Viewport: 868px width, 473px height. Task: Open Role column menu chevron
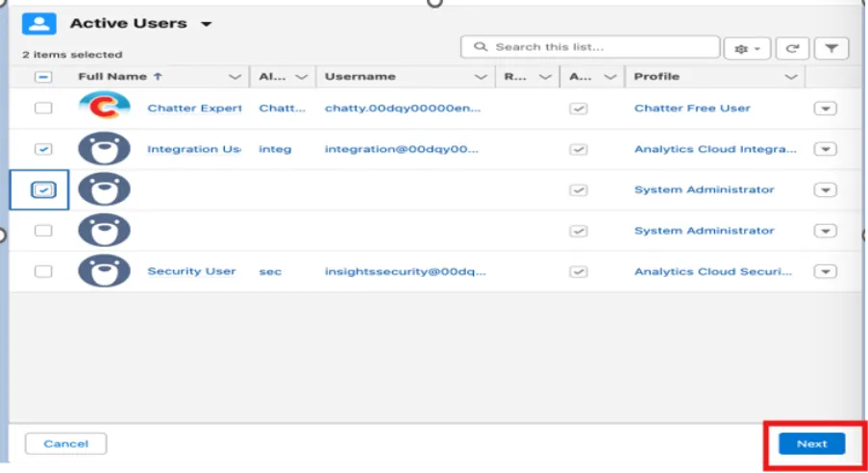tap(545, 77)
